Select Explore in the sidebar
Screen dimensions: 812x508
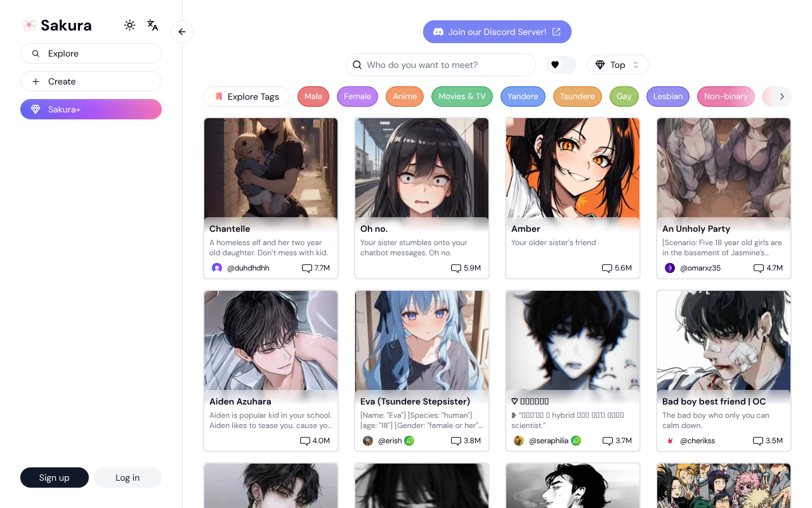[91, 53]
